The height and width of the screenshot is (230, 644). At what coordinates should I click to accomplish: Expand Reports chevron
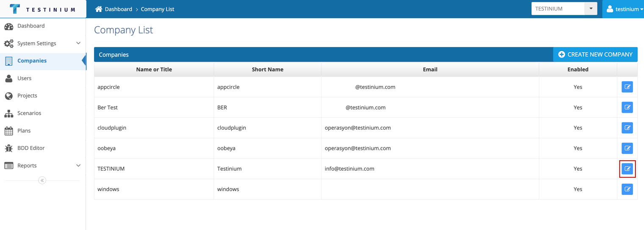78,166
